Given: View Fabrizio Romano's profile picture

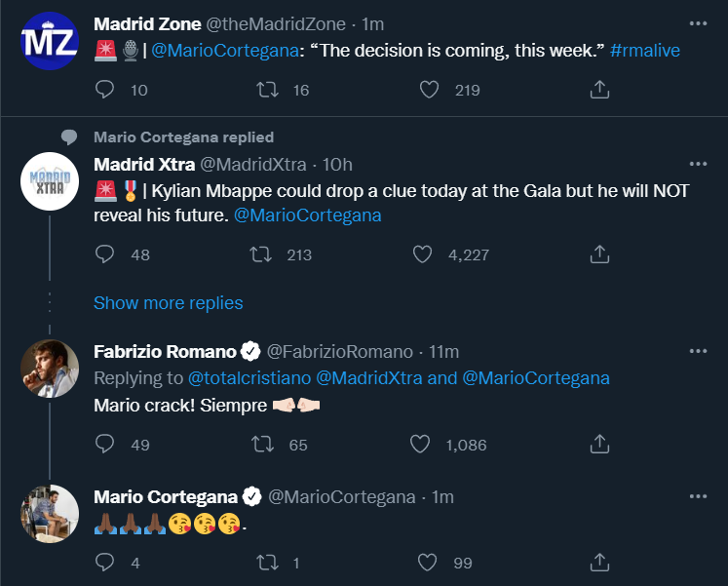Looking at the screenshot, I should pos(50,369).
